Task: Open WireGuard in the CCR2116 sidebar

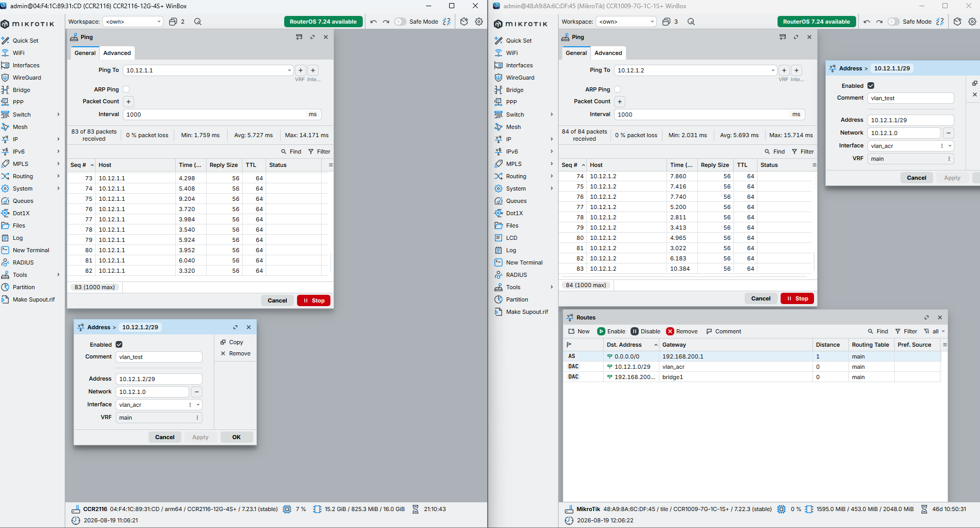Action: pyautogui.click(x=27, y=78)
